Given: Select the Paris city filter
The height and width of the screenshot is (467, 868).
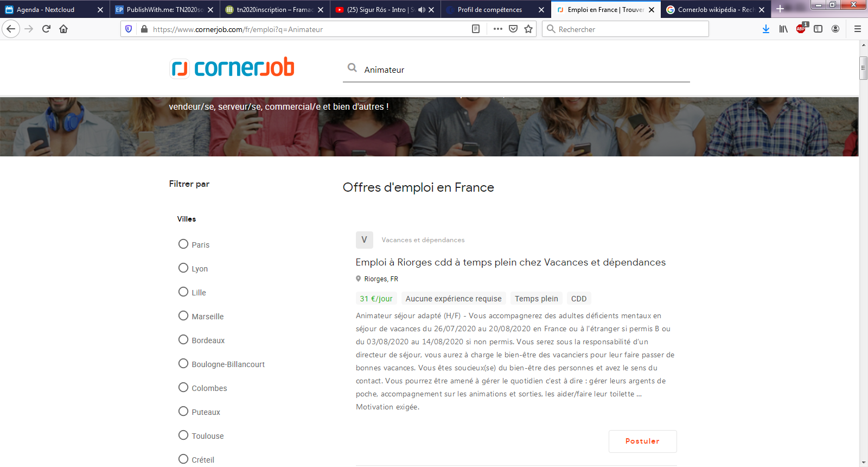Looking at the screenshot, I should (183, 244).
